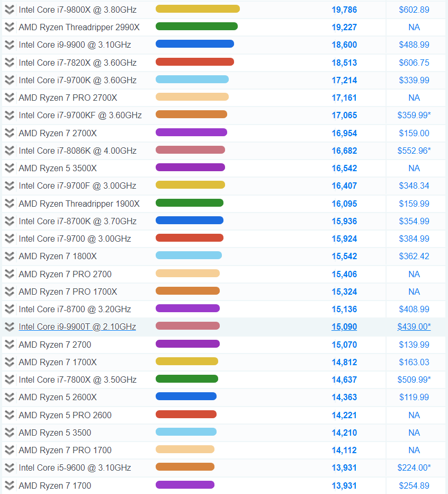Open AMD Ryzen 7 1700X page
Viewport: 448px width, 494px height.
58,363
